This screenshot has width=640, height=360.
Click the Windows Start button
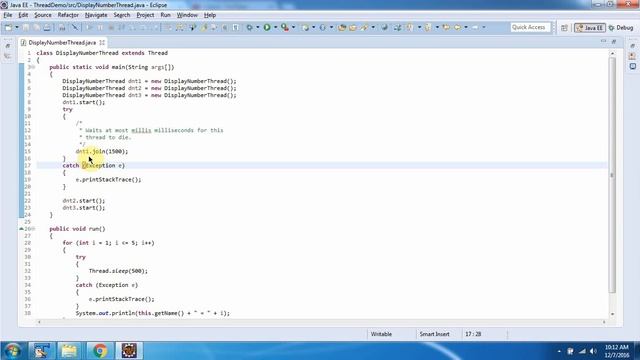[13, 351]
